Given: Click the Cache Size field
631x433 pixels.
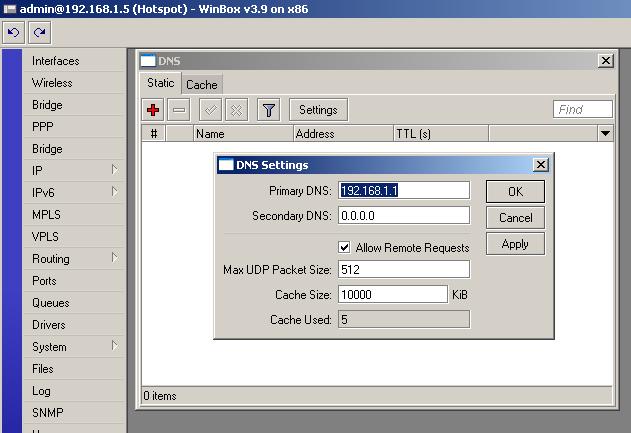Looking at the screenshot, I should [393, 295].
